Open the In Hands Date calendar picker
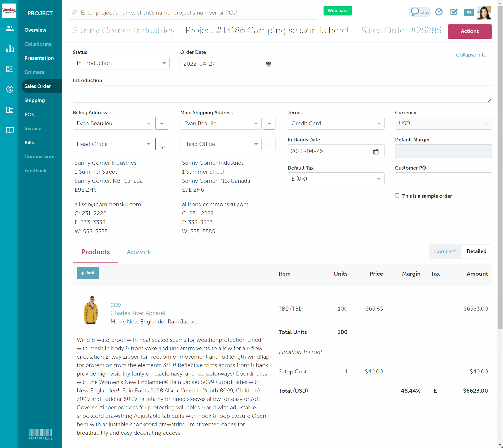 coord(376,152)
